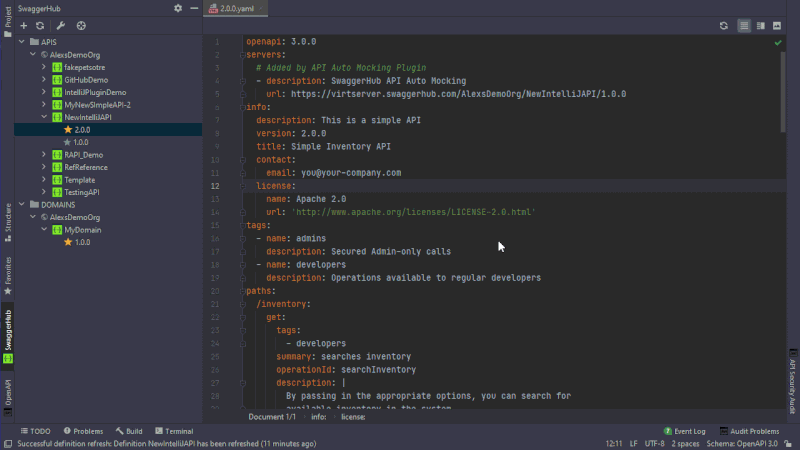This screenshot has height=450, width=800.
Task: Select the 2.0.0.yaml editor tab
Action: click(x=235, y=9)
